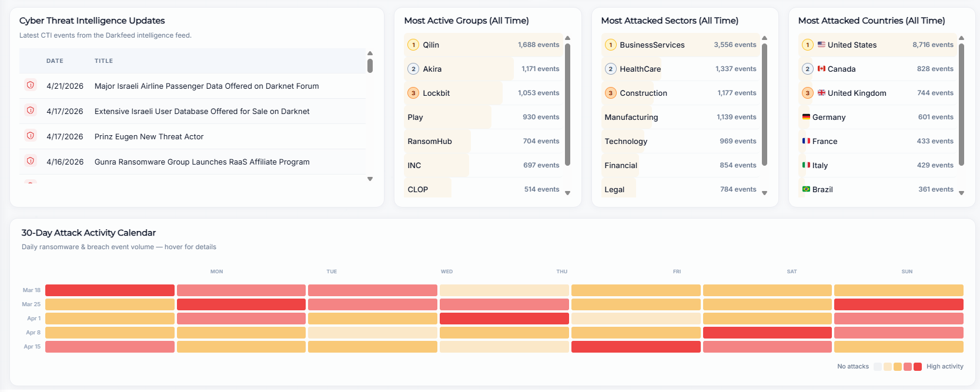Click the darkest red High activity legend swatch
This screenshot has width=980, height=392.
click(917, 367)
